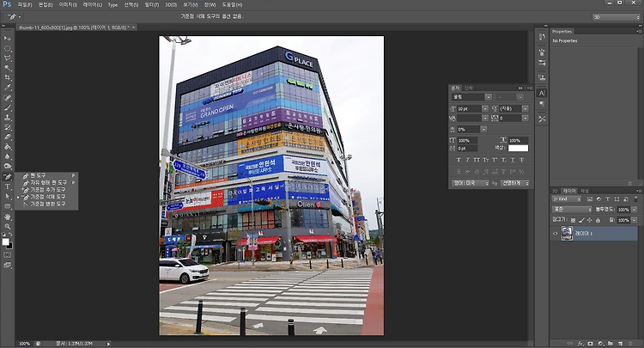Open the Paragraph panel icon in the dock
Viewport: 644px width, 348px height.
pos(542,103)
